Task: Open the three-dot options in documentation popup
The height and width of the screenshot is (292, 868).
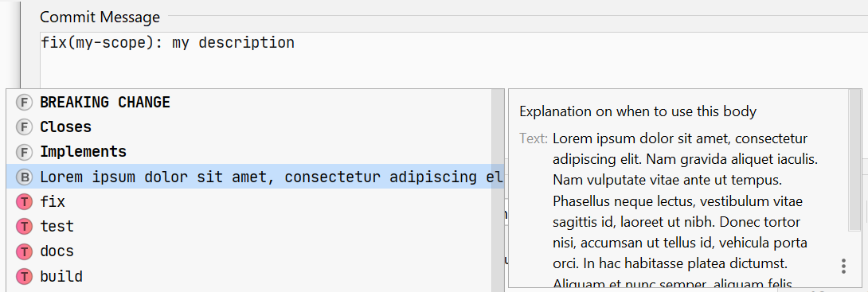Action: [843, 266]
